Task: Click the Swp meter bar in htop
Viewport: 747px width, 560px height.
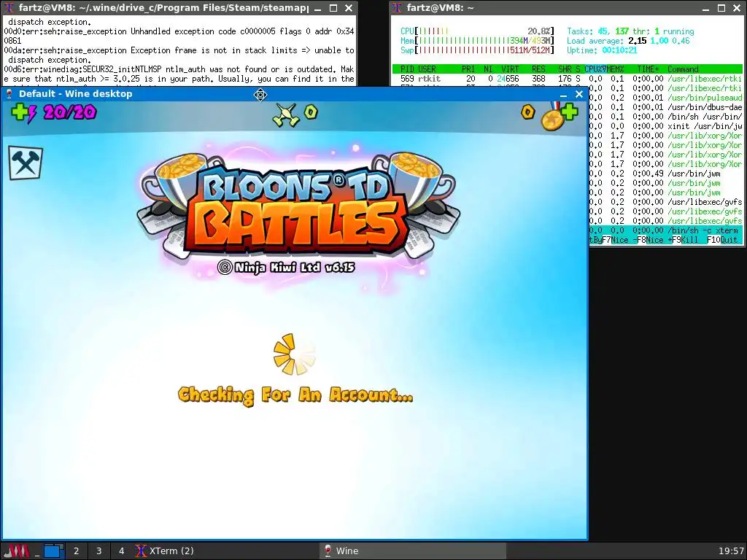Action: pos(477,50)
